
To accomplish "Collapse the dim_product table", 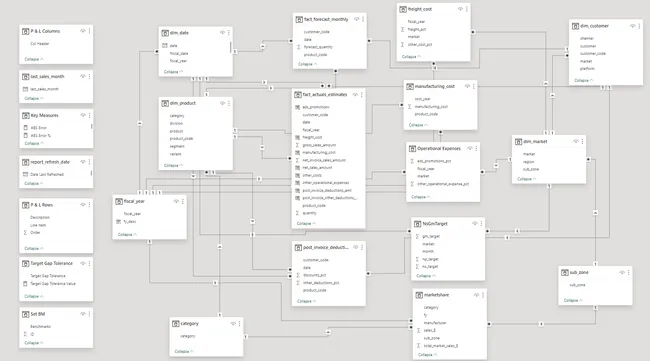I will (173, 165).
